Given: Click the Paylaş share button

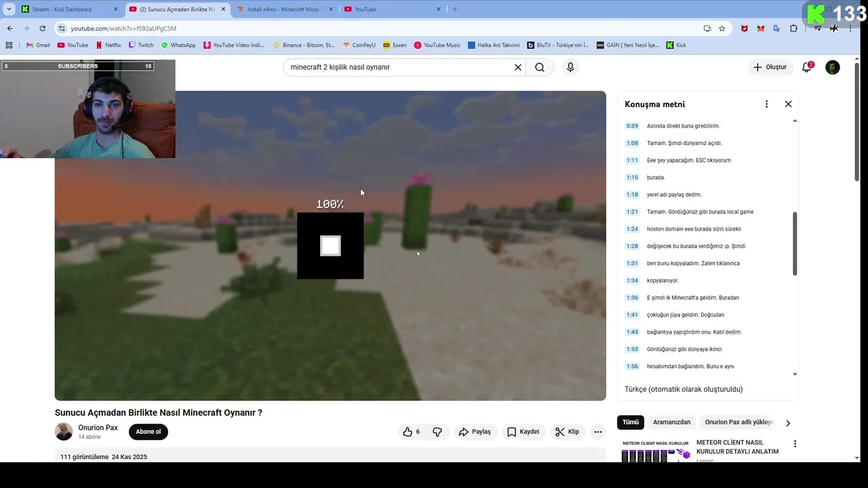Looking at the screenshot, I should click(x=474, y=432).
